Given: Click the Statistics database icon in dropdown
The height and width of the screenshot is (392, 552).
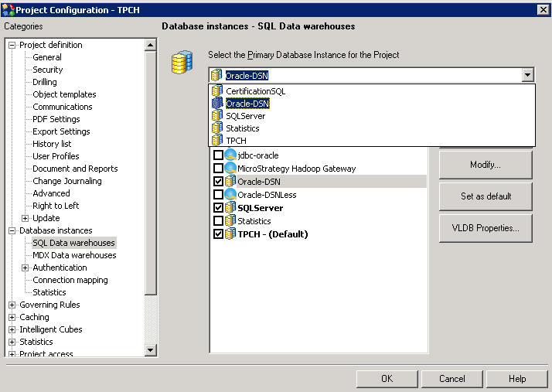Looking at the screenshot, I should pyautogui.click(x=217, y=128).
